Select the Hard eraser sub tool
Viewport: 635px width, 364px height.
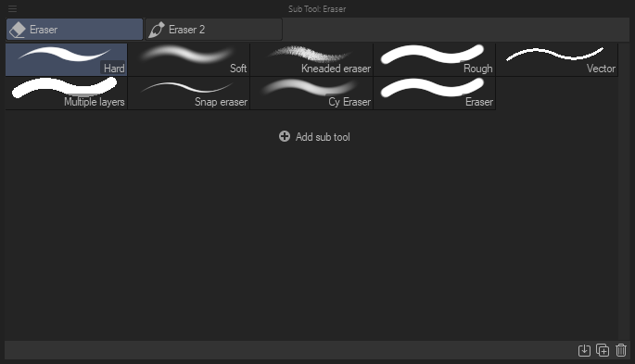67,60
